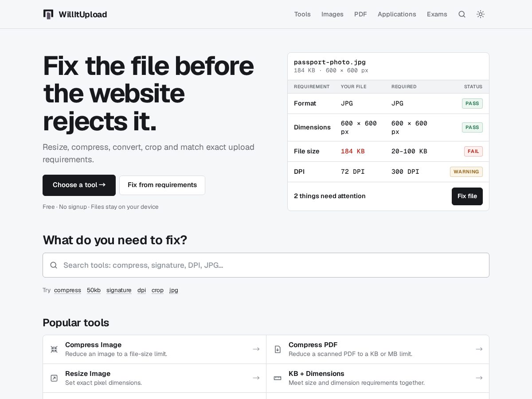
Task: Open the Compress PDF tool title
Action: coord(313,345)
